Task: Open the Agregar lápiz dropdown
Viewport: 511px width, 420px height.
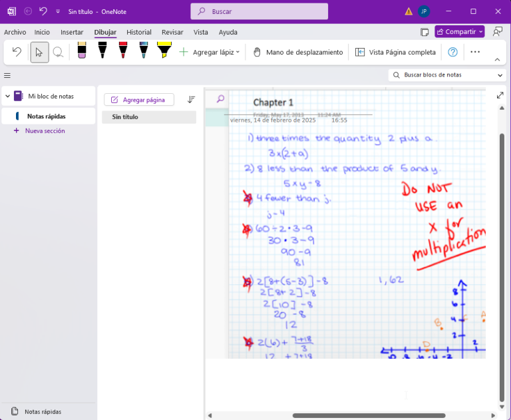Action: (210, 52)
